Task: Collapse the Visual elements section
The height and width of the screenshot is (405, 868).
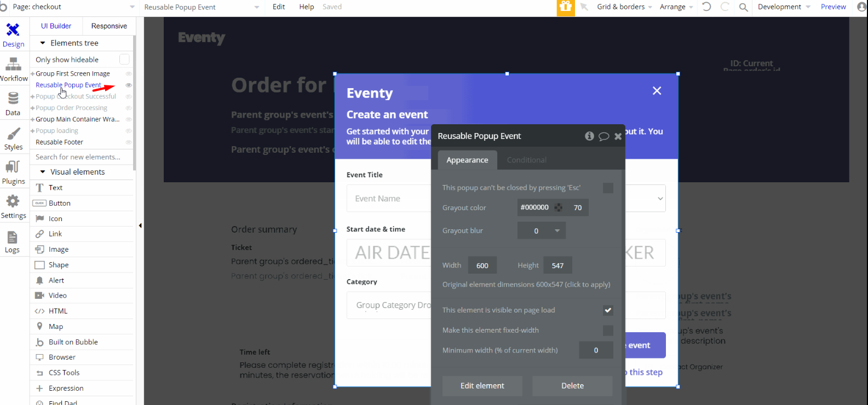Action: 43,172
